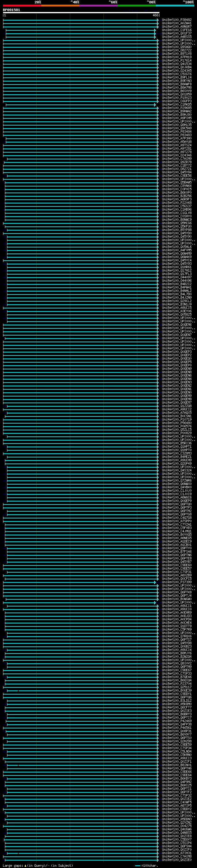The height and width of the screenshot is (868, 197).
Task: Select label UniRef100_B4MEZ1
Action: click(x=177, y=457)
